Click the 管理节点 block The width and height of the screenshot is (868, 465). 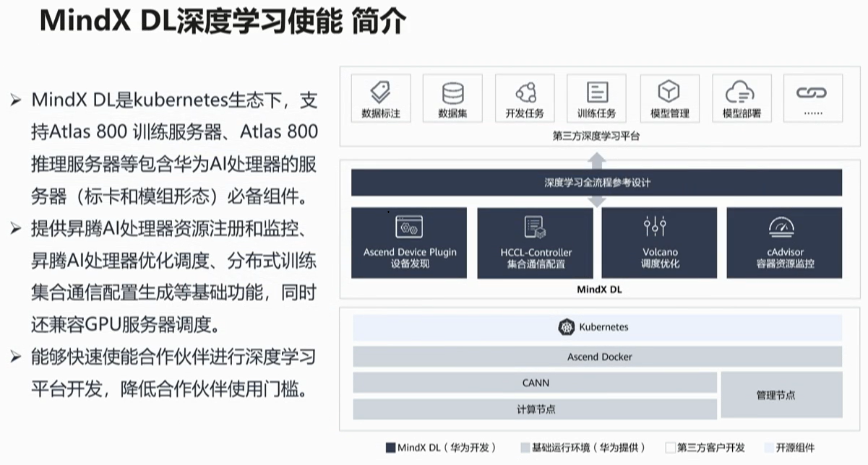coord(782,395)
